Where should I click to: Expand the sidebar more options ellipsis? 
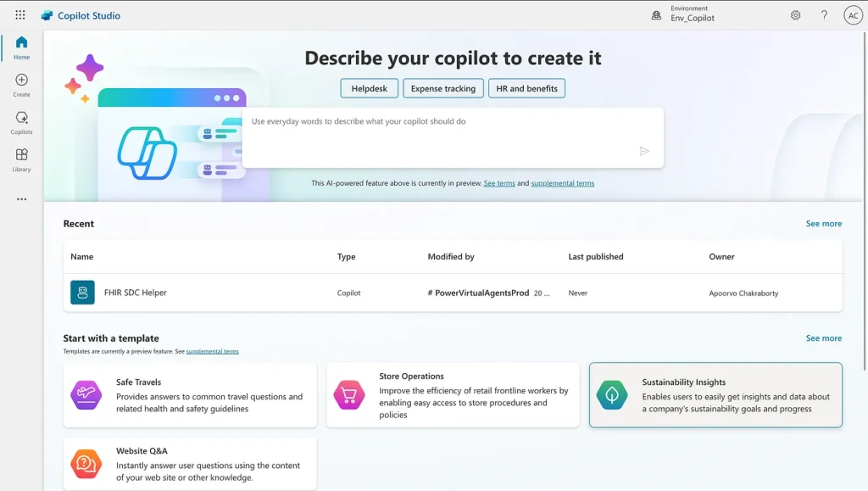coord(20,198)
